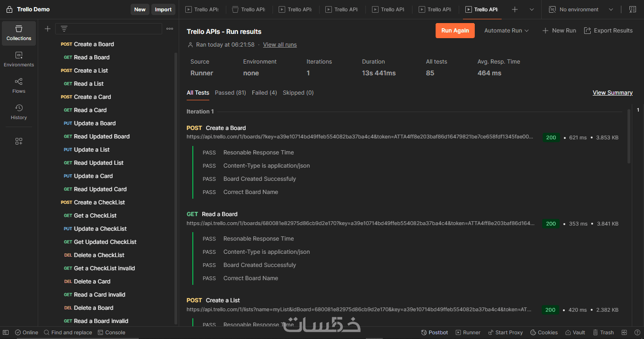Select the active Trello APIs runner tab
644x339 pixels.
click(482, 9)
